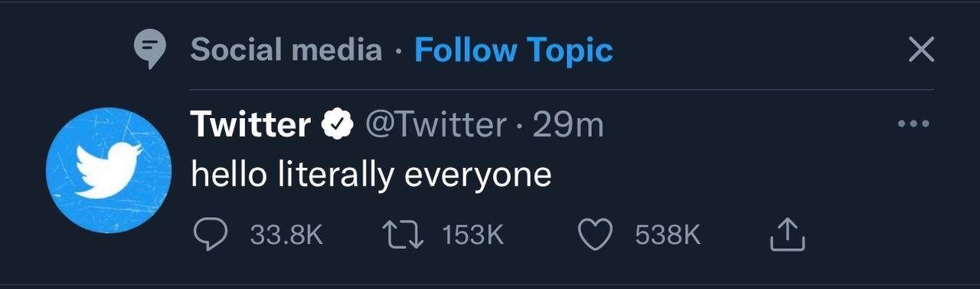Screen dimensions: 980x289
Task: Click the reply speech bubble icon
Action: [x=209, y=235]
